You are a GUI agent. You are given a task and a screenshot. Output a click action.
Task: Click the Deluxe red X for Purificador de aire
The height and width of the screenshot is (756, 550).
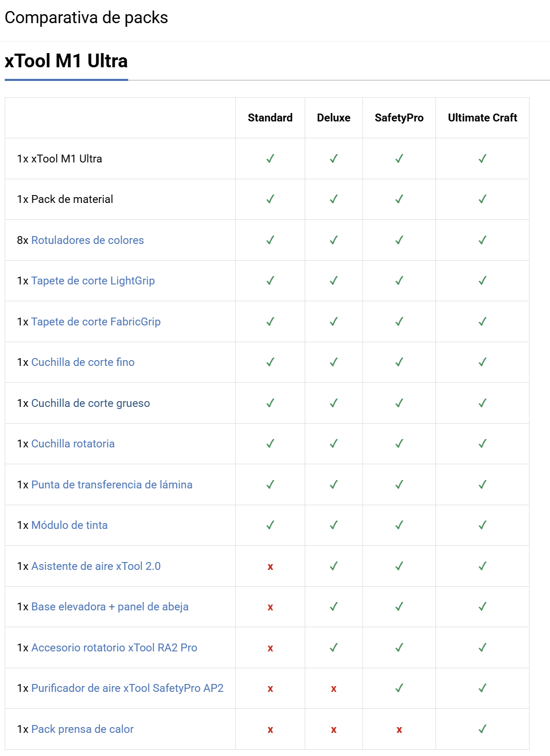(334, 689)
